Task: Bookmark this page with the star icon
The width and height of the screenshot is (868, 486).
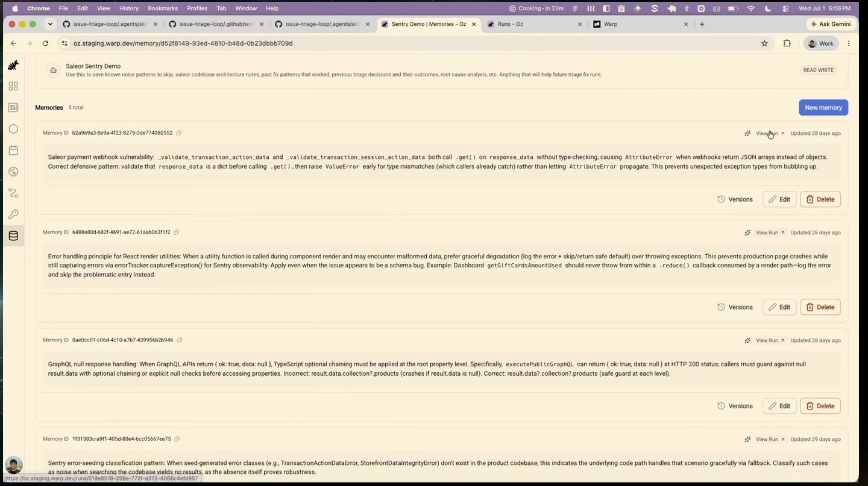Action: (764, 43)
